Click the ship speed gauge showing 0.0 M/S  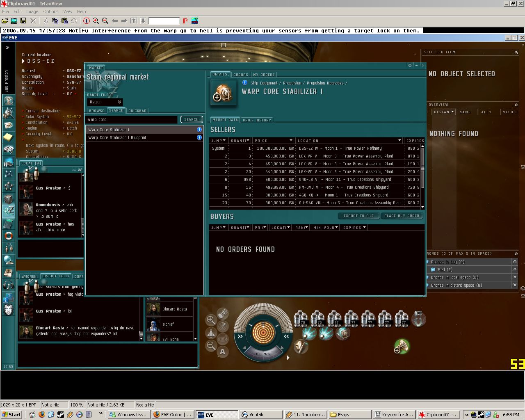pos(263,354)
